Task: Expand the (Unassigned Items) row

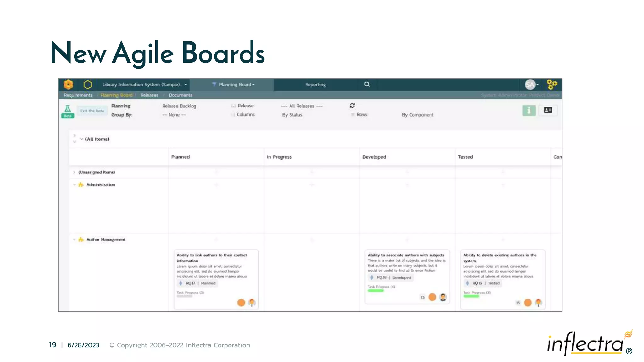Action: 74,172
